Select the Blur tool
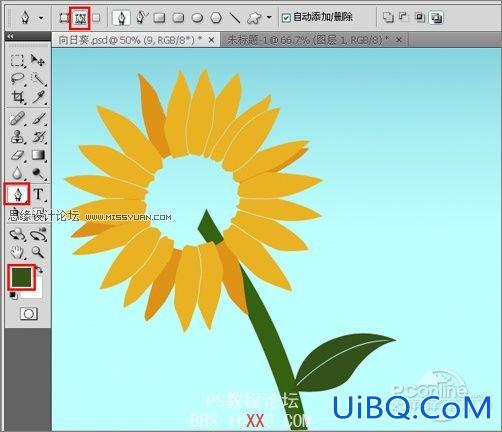 pyautogui.click(x=17, y=173)
